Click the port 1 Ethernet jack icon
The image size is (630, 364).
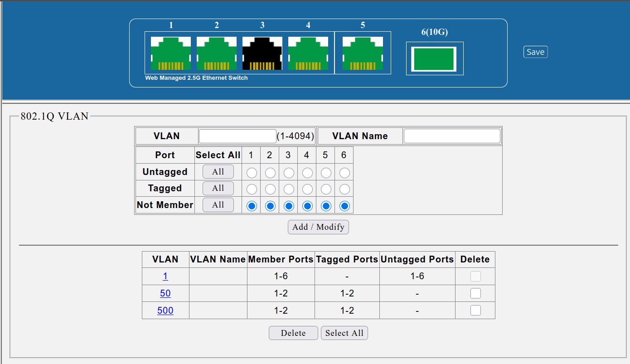click(171, 53)
